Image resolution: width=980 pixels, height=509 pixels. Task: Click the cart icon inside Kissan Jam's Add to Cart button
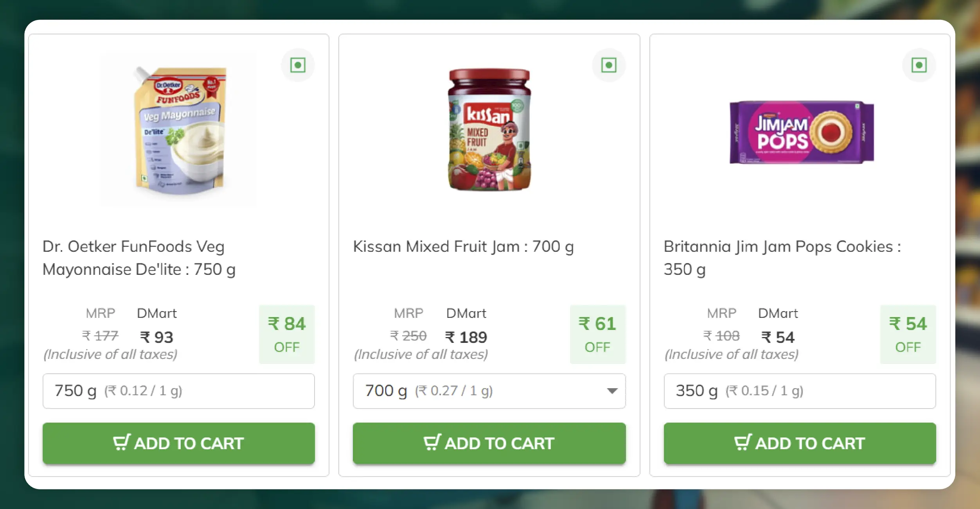point(432,442)
